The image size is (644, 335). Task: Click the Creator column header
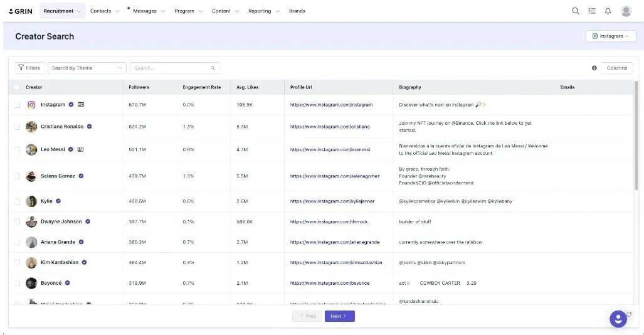(x=34, y=87)
